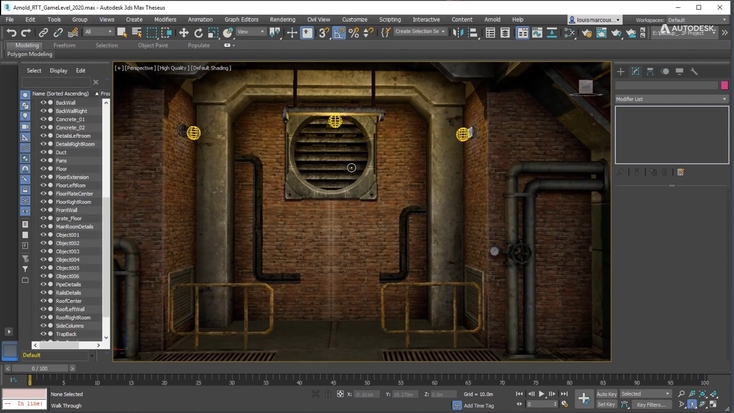The image size is (734, 413).
Task: Click the Scene Explorer search field
Action: coord(56,82)
